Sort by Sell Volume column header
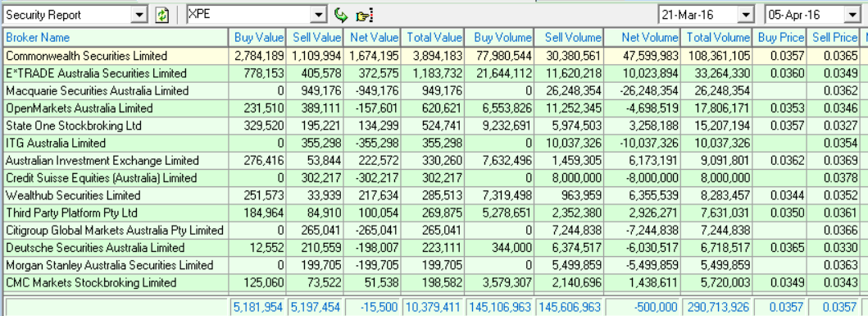Image resolution: width=868 pixels, height=316 pixels. click(569, 38)
